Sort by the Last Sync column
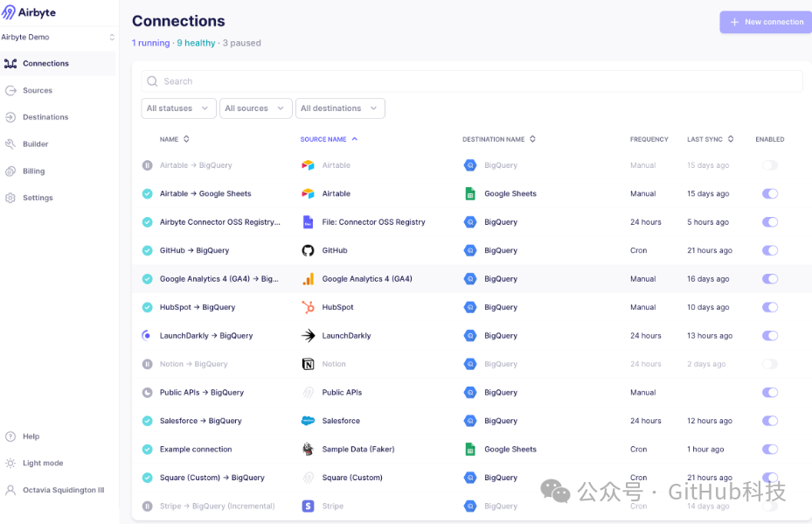Screen dimensions: 812x524 (710, 139)
